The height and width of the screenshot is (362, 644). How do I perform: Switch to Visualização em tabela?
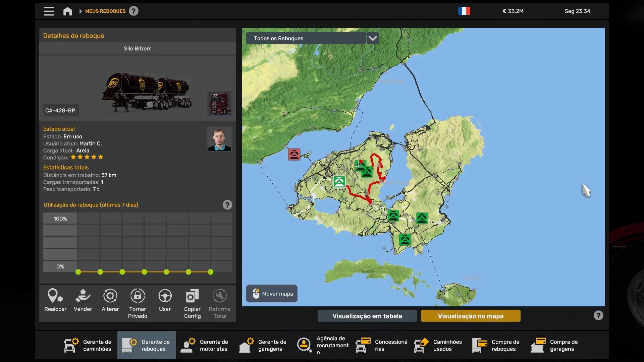(x=367, y=316)
